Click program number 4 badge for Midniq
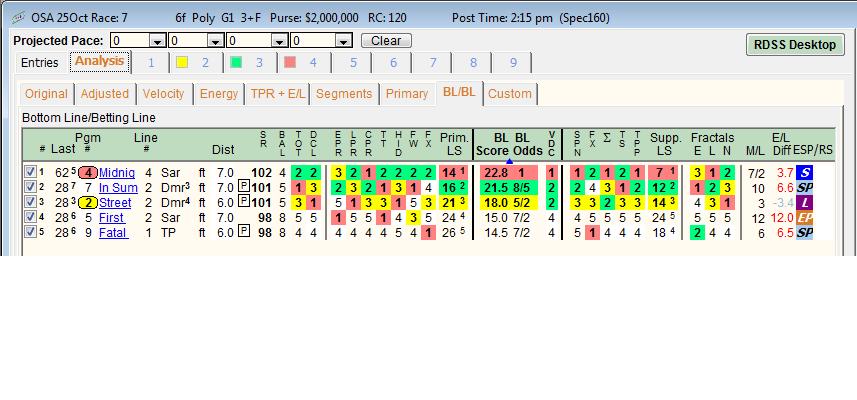Viewport: 857px width, 400px height. pyautogui.click(x=88, y=174)
